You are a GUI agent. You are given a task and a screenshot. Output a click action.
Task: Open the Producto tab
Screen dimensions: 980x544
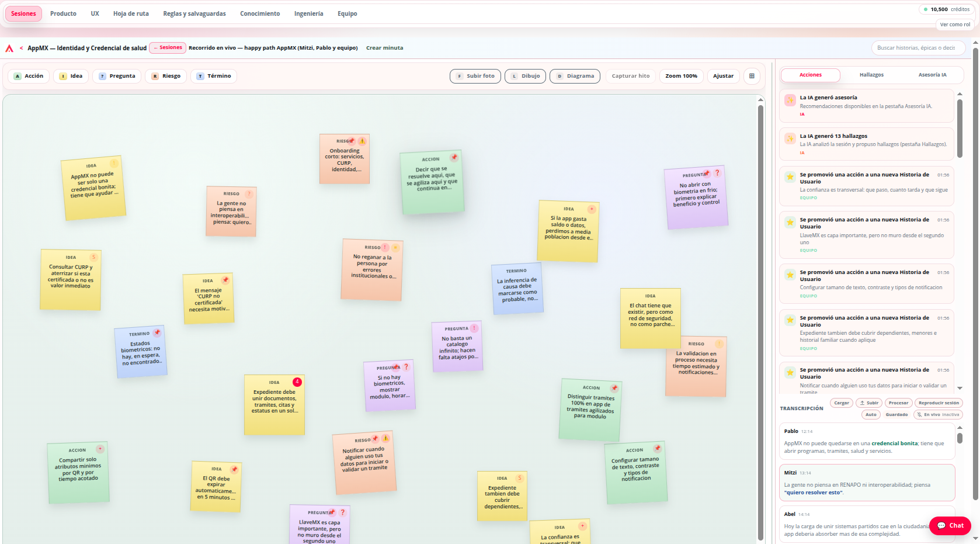tap(63, 13)
